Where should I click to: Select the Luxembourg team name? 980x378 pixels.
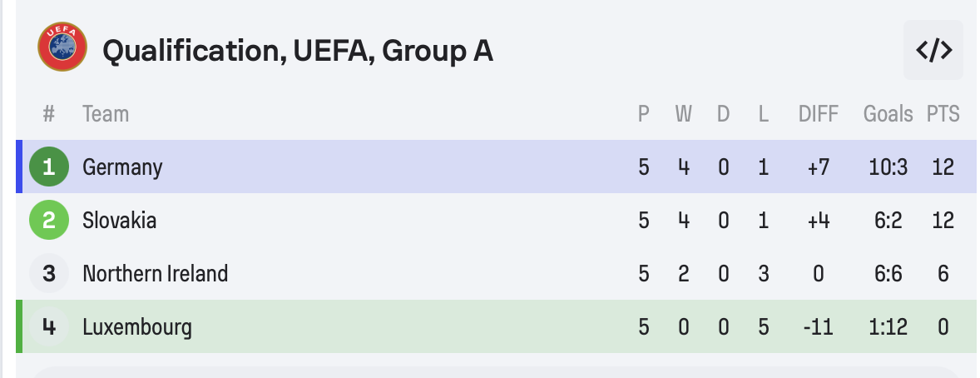tap(137, 326)
